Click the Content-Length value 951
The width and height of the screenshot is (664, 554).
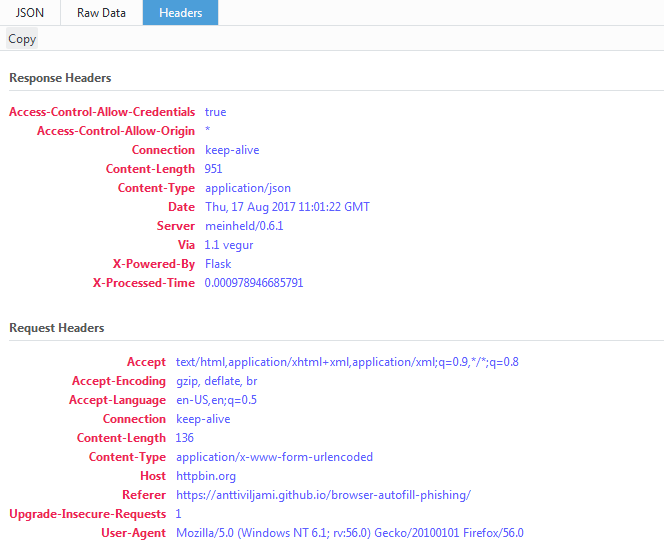click(x=213, y=169)
